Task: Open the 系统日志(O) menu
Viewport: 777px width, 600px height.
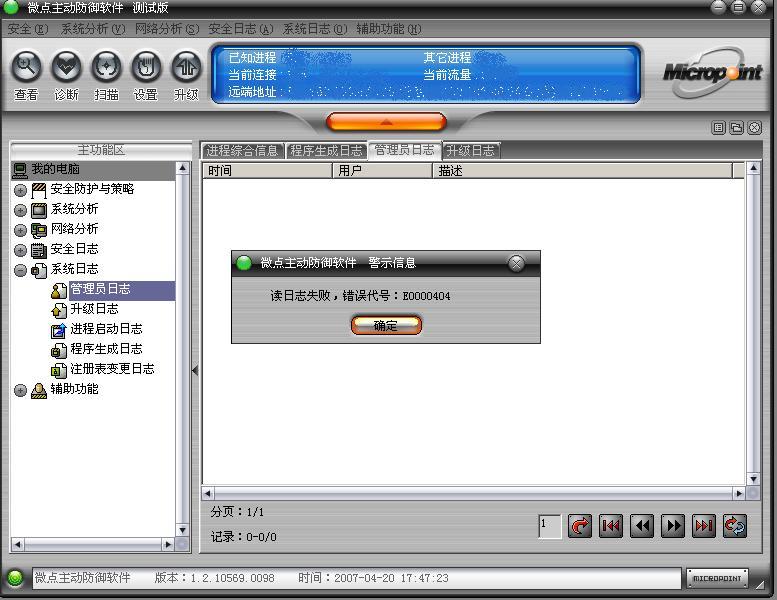Action: coord(315,29)
